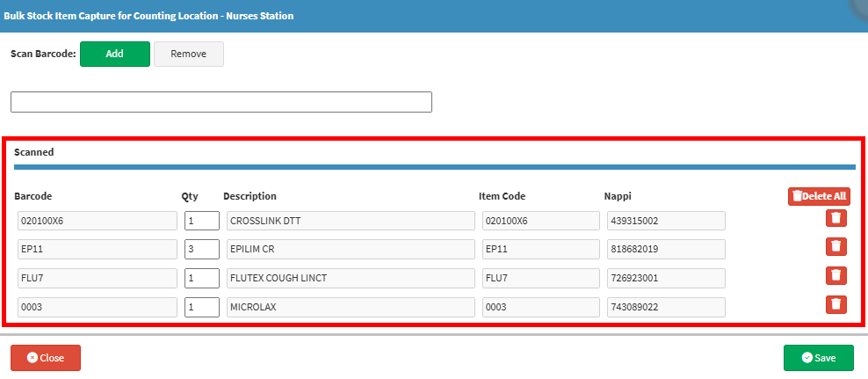This screenshot has height=379, width=868.
Task: Close the bulk stock capture dialog
Action: pyautogui.click(x=46, y=358)
